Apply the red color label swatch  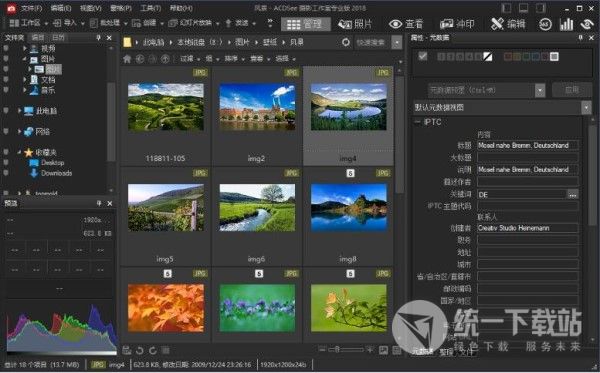point(508,57)
